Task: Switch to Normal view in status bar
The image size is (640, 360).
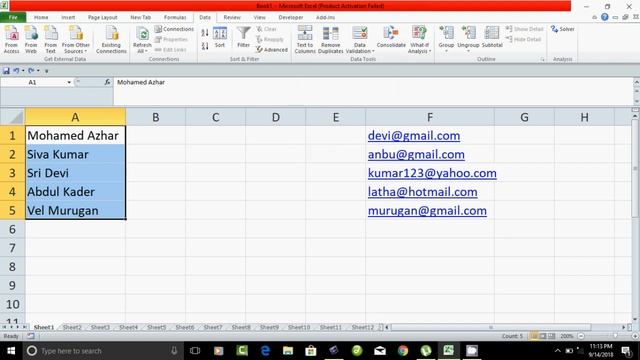Action: pyautogui.click(x=533, y=336)
